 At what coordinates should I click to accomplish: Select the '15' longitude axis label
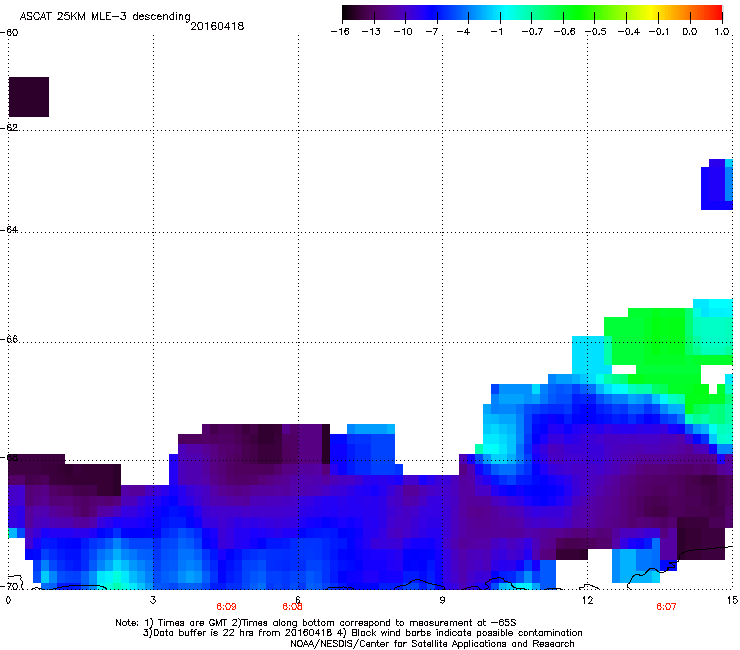tap(732, 600)
